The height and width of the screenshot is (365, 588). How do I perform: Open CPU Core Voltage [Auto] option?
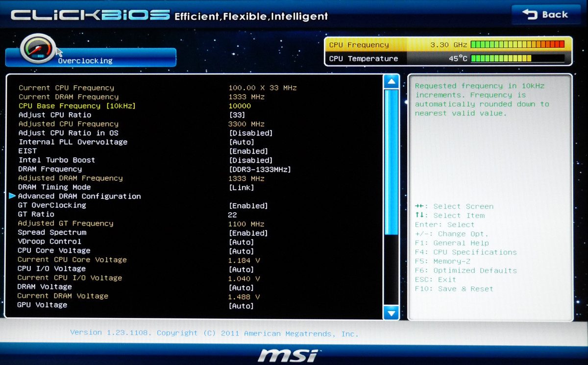241,251
